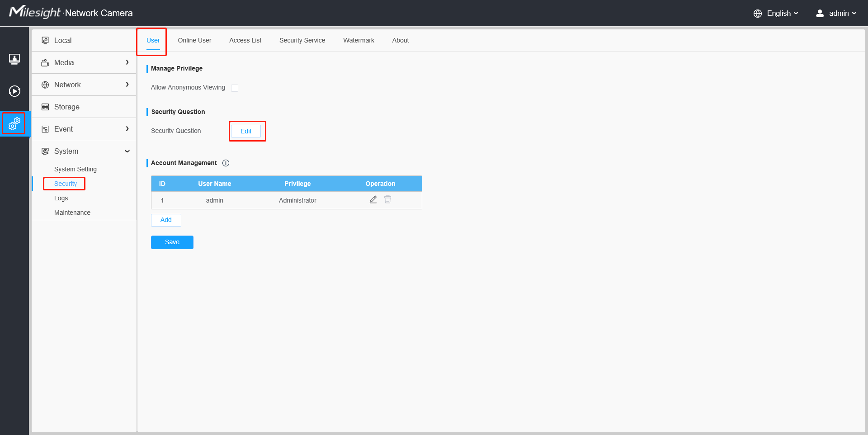Click the Security Question Edit button
Viewport: 868px width, 435px height.
pos(246,131)
